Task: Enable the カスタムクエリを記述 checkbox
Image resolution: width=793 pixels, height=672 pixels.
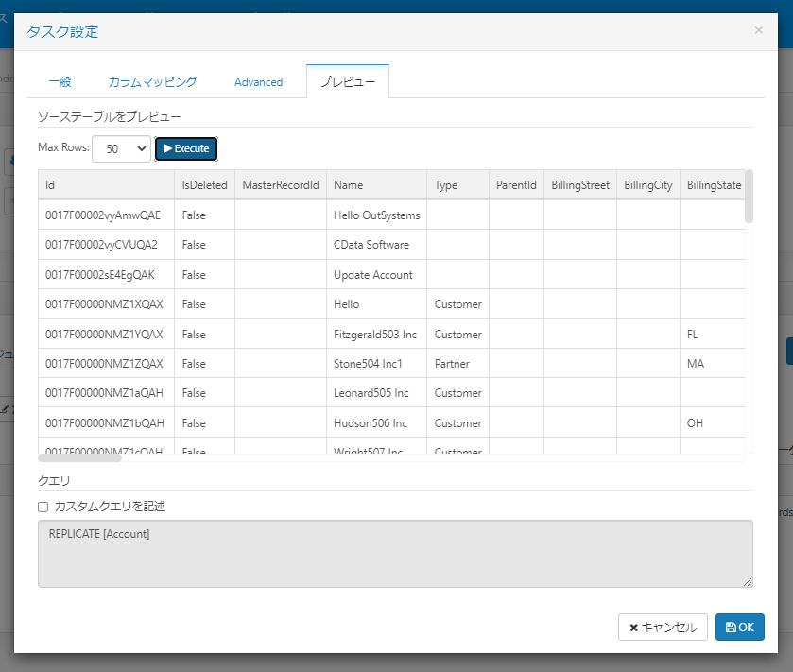Action: click(43, 507)
